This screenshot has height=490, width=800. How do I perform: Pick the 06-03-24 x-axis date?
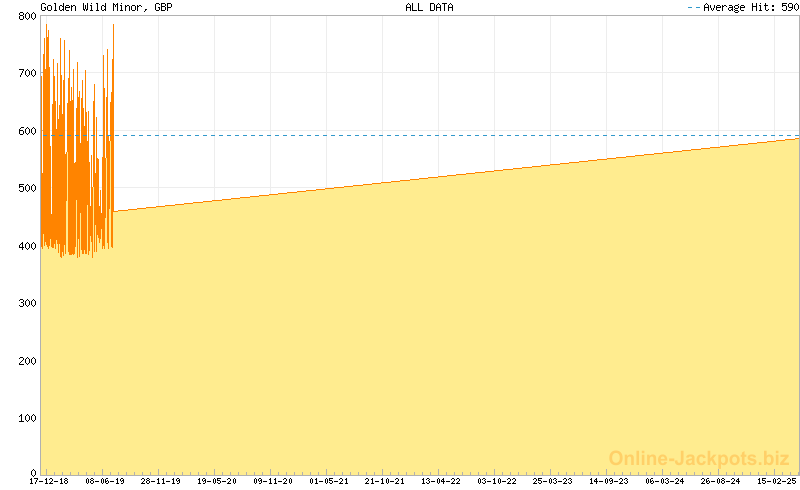(x=665, y=481)
